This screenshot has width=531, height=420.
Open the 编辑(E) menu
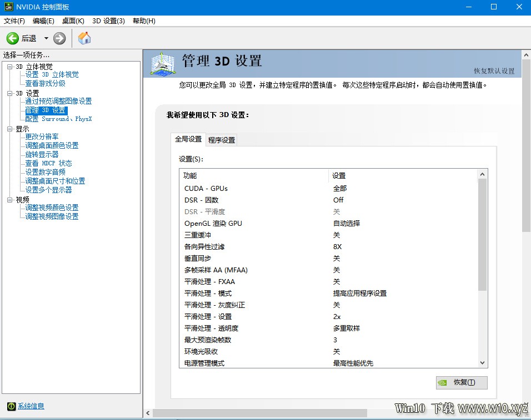pyautogui.click(x=43, y=21)
